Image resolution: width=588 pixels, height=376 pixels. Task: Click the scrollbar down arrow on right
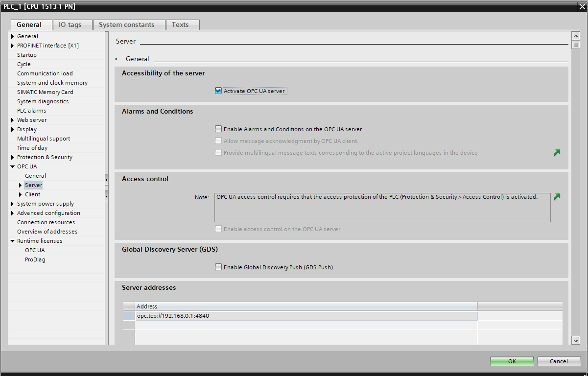576,340
